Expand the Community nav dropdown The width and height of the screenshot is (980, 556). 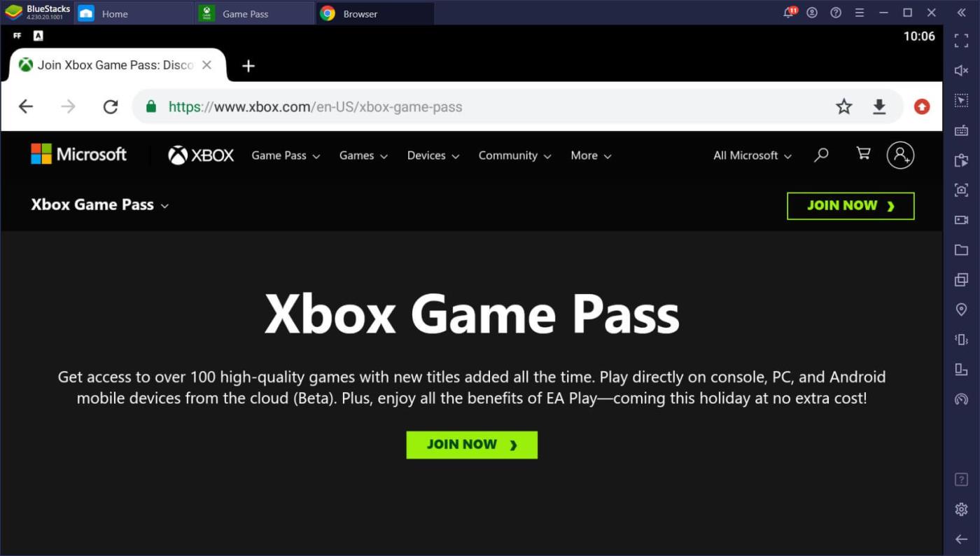click(514, 155)
